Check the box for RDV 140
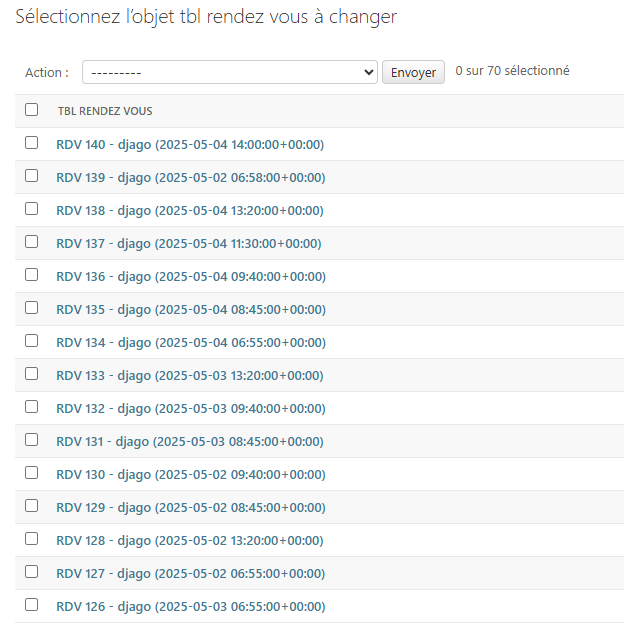Image resolution: width=624 pixels, height=623 pixels. coord(32,143)
